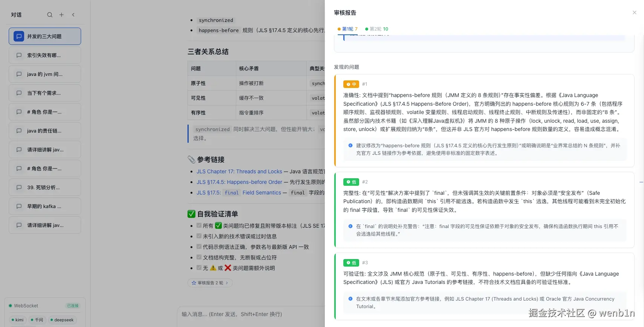Click the 三者关系总结 heading
This screenshot has height=327, width=644.
[208, 52]
